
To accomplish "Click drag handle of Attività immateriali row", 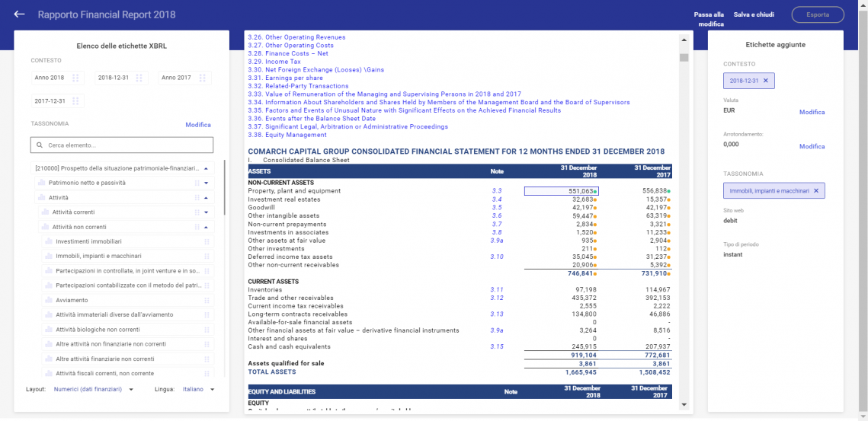I will click(x=207, y=314).
